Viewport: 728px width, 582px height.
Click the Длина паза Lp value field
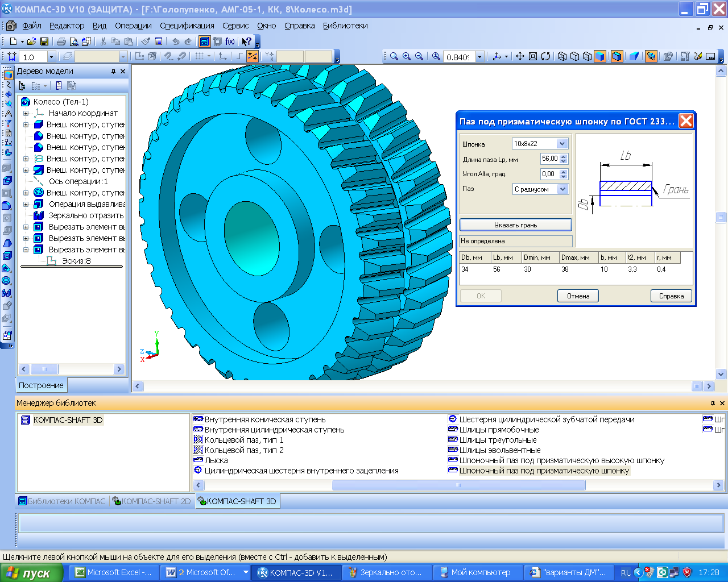point(550,159)
